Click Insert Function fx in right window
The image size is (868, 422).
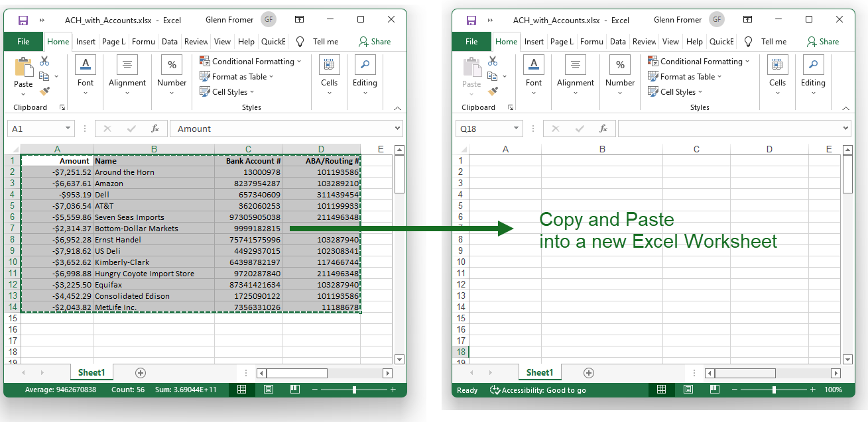tap(603, 129)
